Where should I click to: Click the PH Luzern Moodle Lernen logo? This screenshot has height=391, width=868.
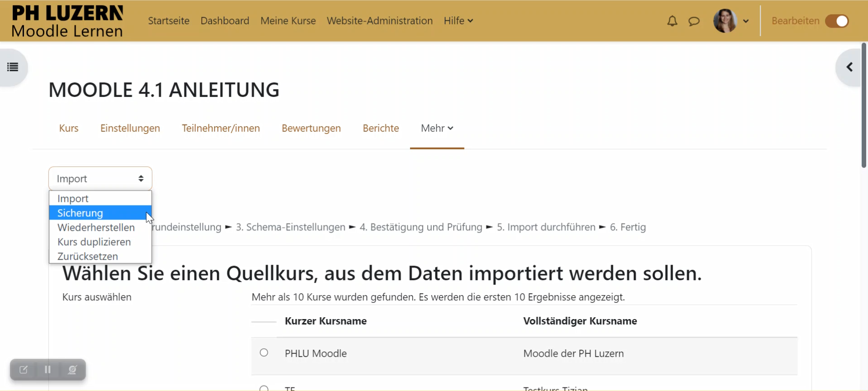tap(68, 21)
